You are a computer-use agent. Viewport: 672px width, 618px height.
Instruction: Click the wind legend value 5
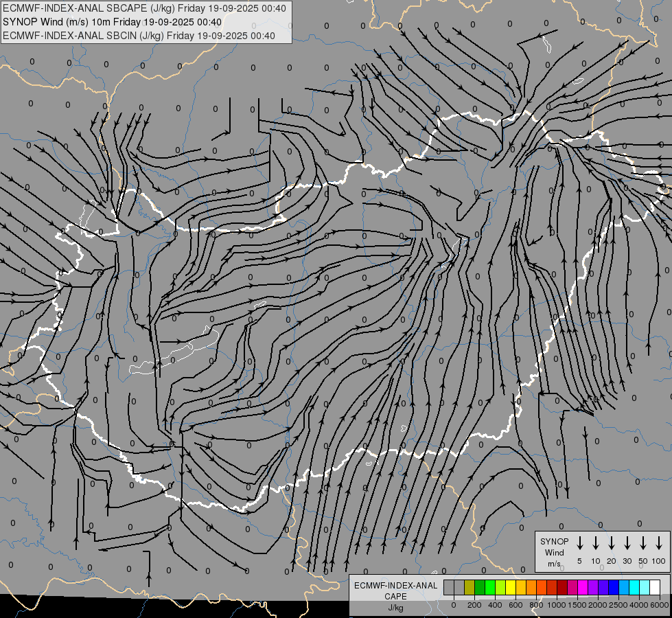point(579,561)
